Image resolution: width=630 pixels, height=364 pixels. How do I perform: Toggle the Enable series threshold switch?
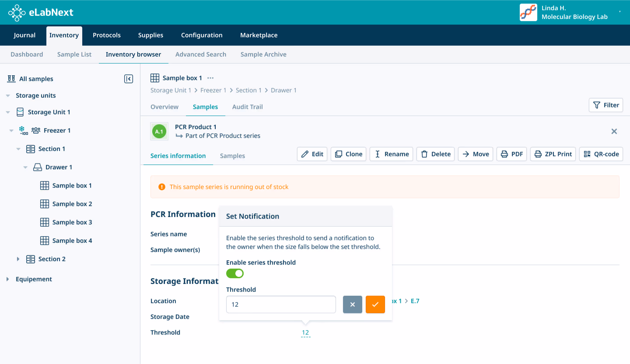(235, 273)
